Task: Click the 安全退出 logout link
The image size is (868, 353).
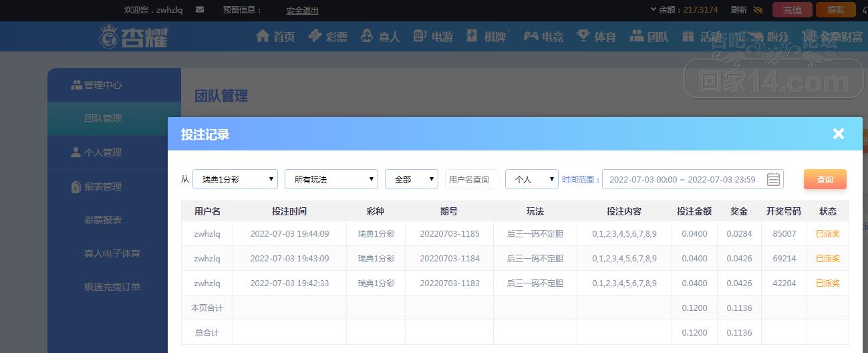Action: click(302, 10)
